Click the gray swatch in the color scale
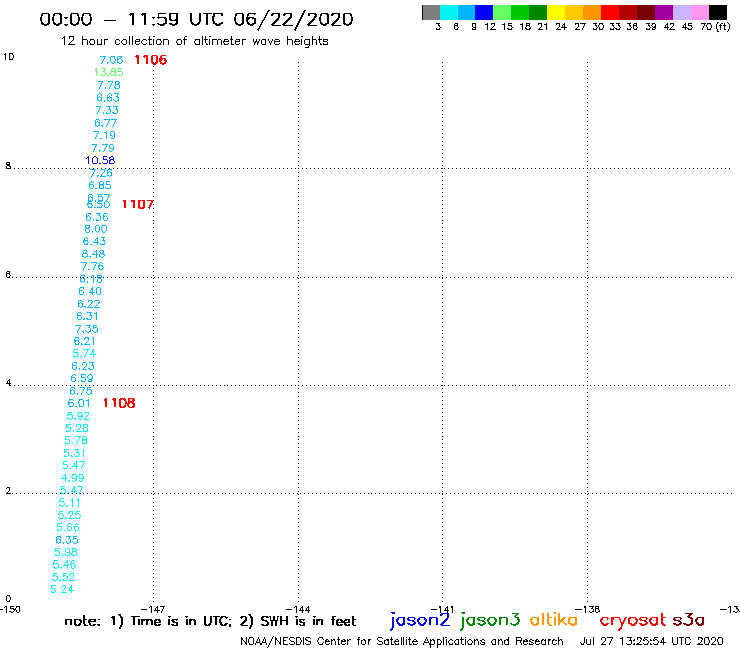740x650 pixels. 431,12
